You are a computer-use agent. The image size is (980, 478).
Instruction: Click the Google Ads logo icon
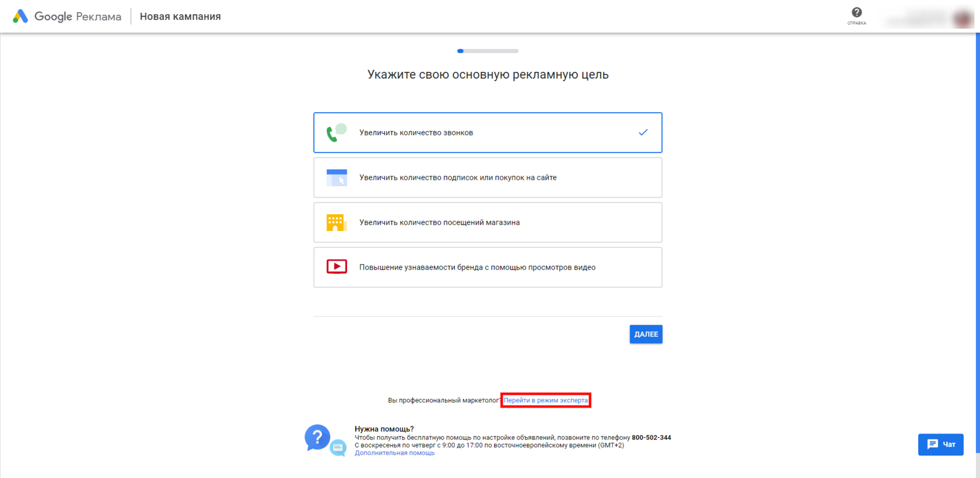click(20, 16)
